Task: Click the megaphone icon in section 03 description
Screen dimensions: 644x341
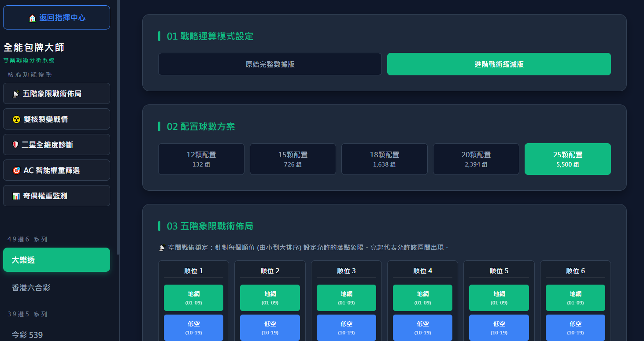Action: click(162, 247)
